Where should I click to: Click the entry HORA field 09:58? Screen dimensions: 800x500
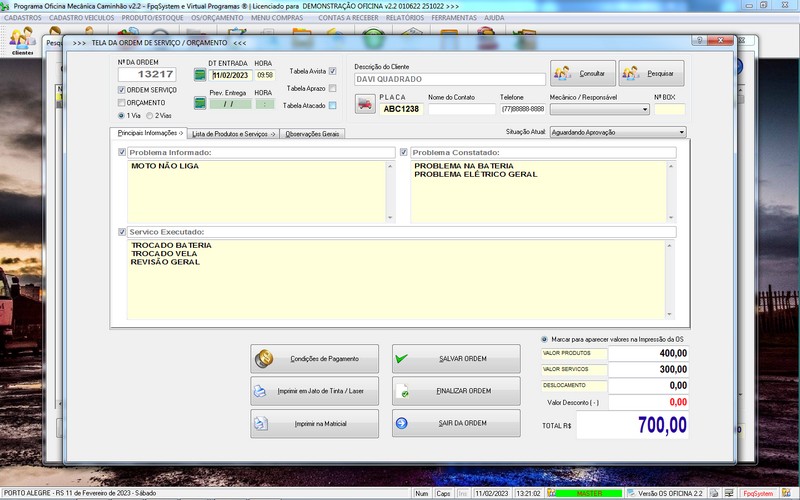click(265, 75)
